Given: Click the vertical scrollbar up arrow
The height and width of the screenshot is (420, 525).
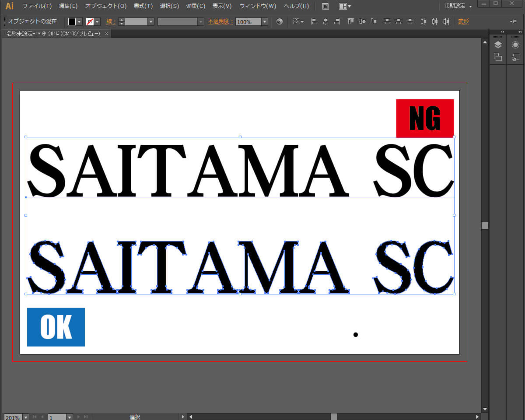Looking at the screenshot, I should coord(485,42).
